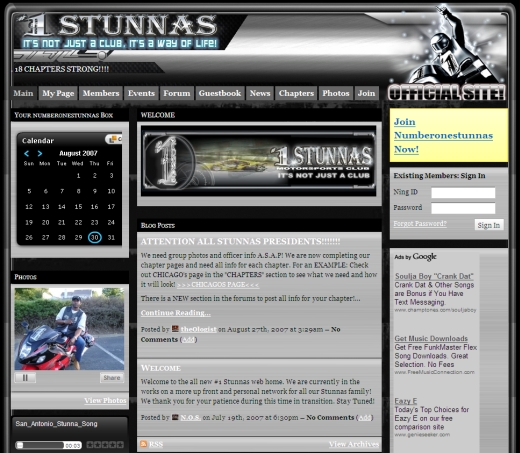
Task: Select day 30 in the calendar
Action: click(95, 237)
